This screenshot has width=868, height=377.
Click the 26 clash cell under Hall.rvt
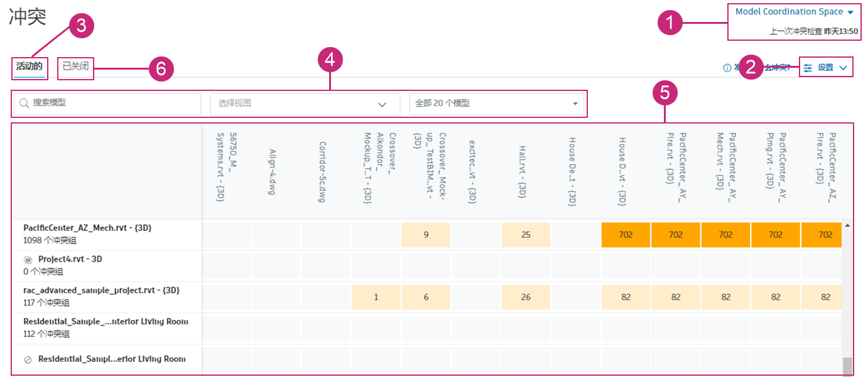tap(526, 297)
